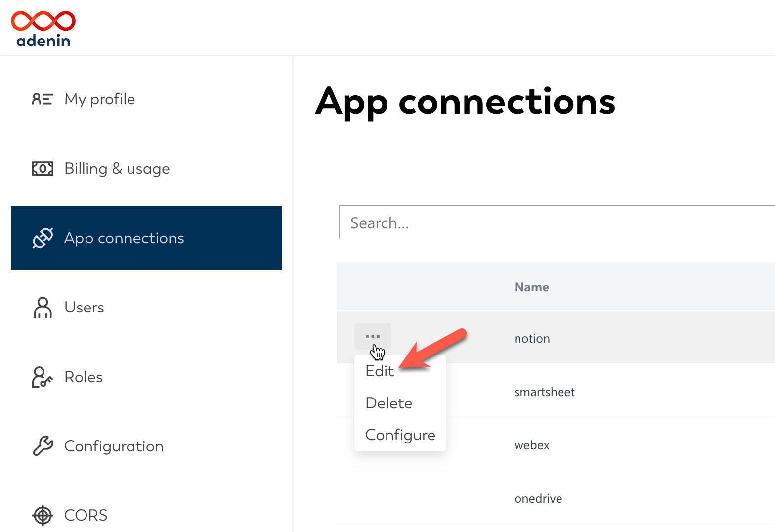Select the onedrive connection row
Screen dimensions: 775x532
tap(538, 498)
